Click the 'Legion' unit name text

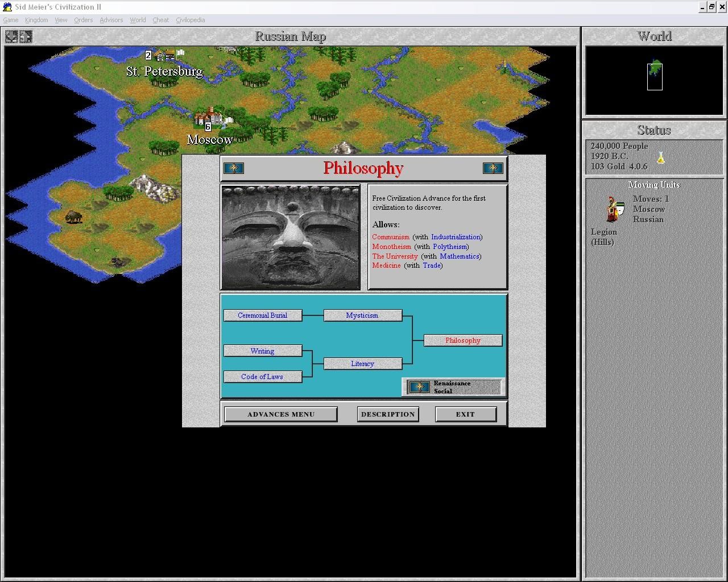coord(604,232)
